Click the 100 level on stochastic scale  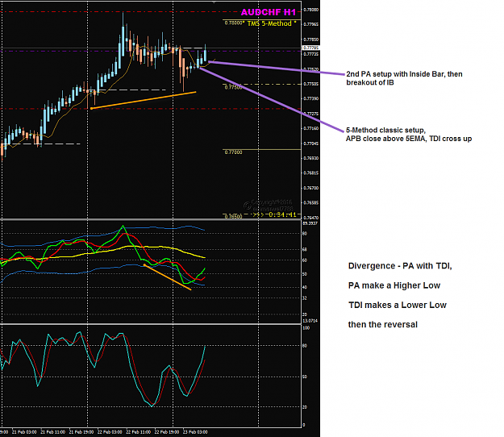click(306, 328)
